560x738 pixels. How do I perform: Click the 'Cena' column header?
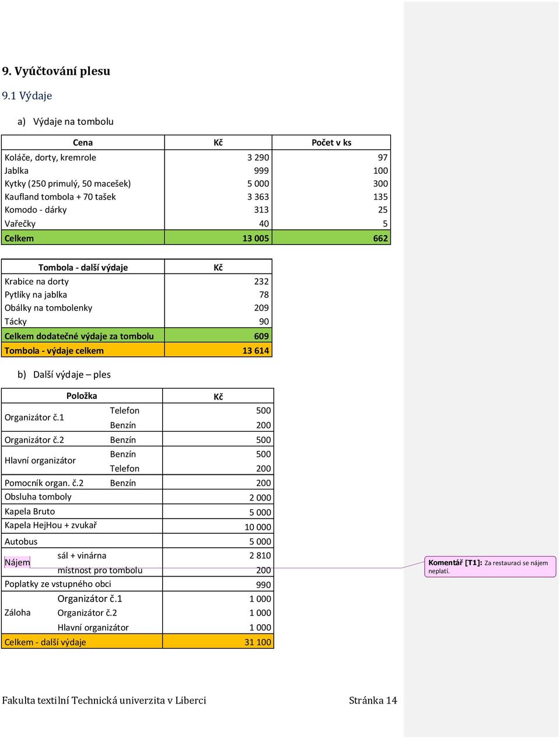83,142
